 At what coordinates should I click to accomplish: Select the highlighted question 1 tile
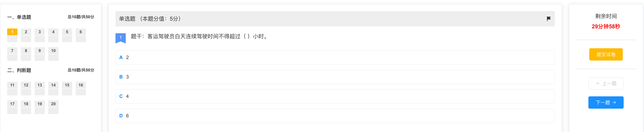(12, 35)
